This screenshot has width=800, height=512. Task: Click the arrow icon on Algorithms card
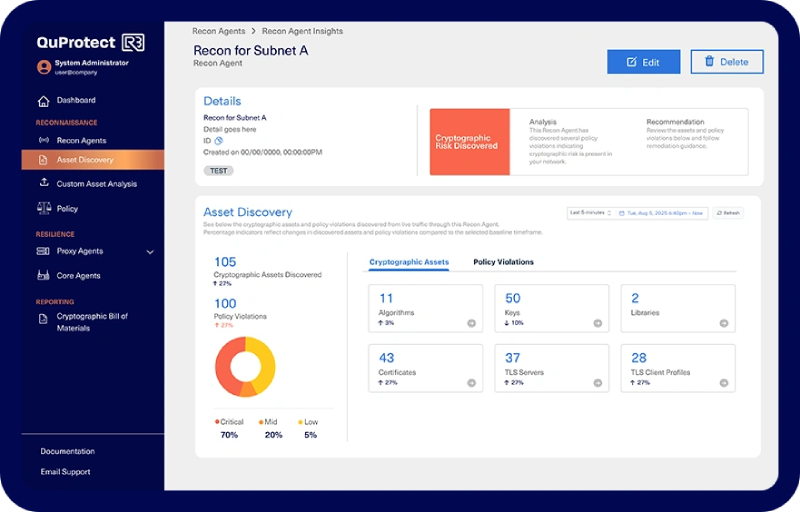pos(471,323)
